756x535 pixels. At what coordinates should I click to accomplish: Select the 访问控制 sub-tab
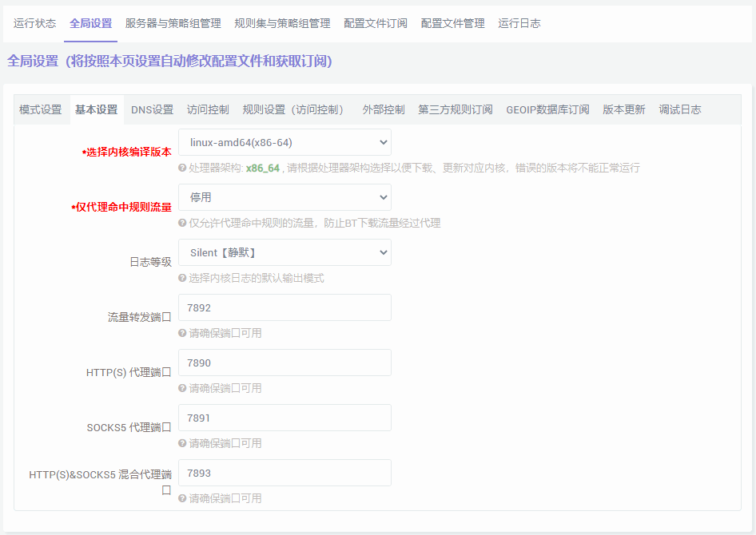[x=208, y=109]
